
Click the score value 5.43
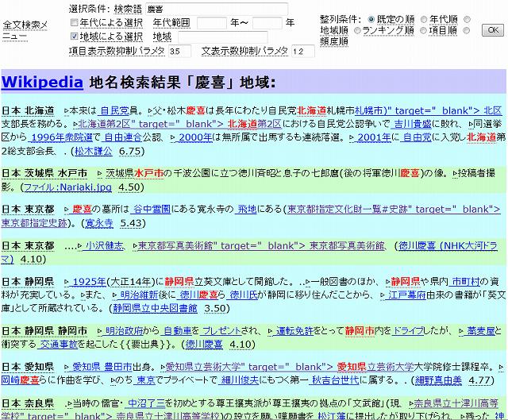coord(131,223)
